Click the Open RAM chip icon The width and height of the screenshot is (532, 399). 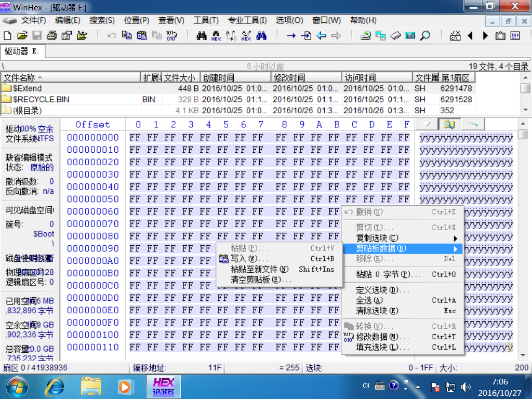395,35
